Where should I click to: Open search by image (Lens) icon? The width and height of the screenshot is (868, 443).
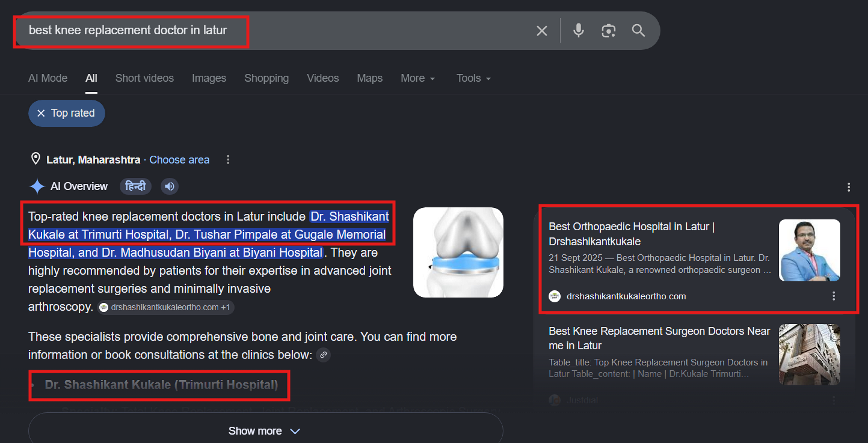pos(608,31)
